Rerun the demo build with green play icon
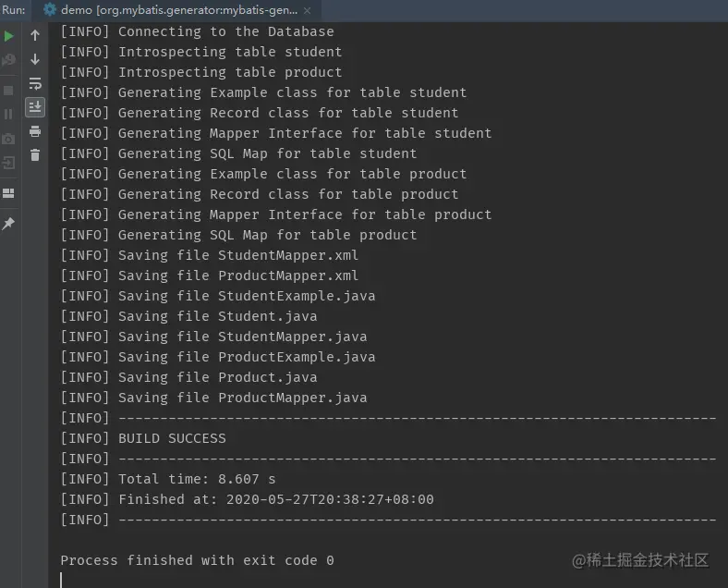The width and height of the screenshot is (728, 588). click(9, 36)
